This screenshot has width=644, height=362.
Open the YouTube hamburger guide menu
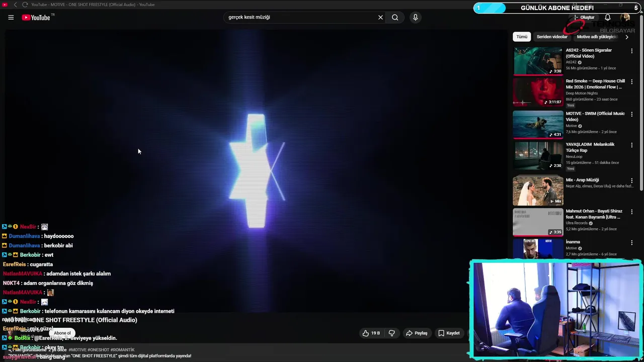tap(11, 17)
